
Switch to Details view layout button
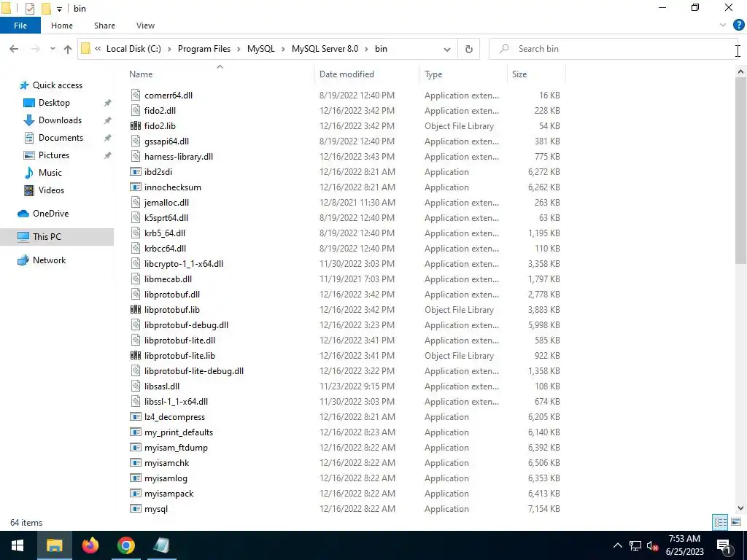[720, 522]
